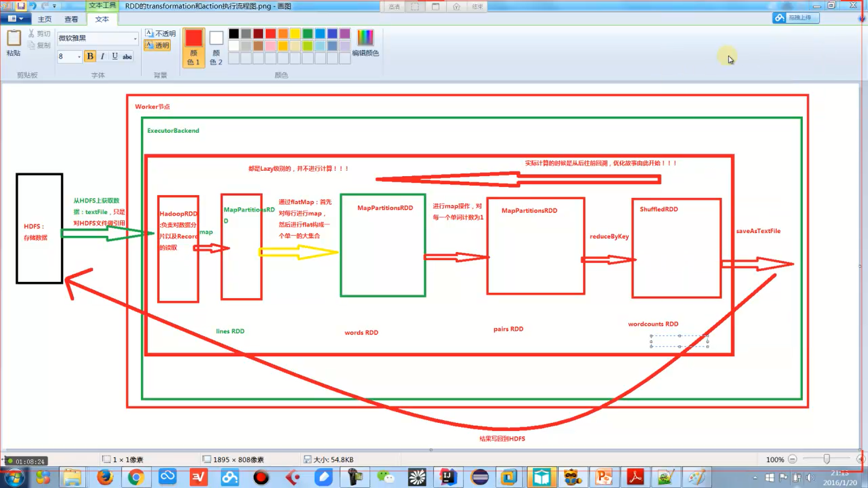Select the 颜色 2 (Color 2) button

(216, 47)
